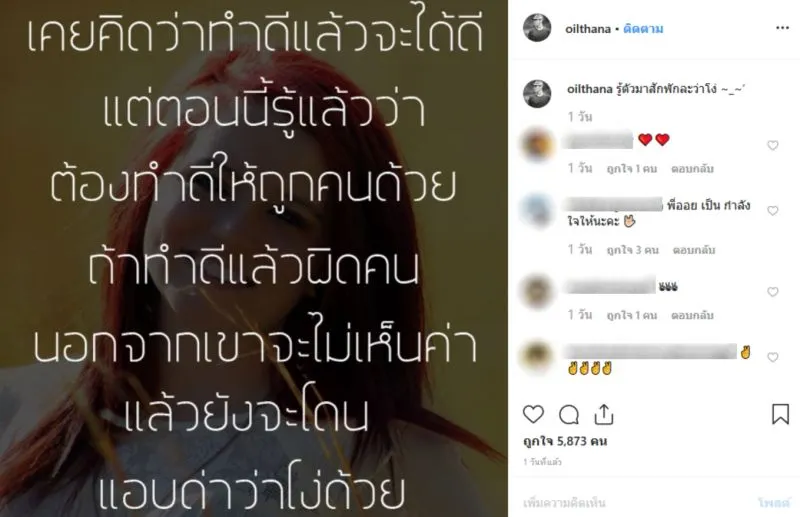Click the oilthana avatar beside the caption

pyautogui.click(x=537, y=93)
